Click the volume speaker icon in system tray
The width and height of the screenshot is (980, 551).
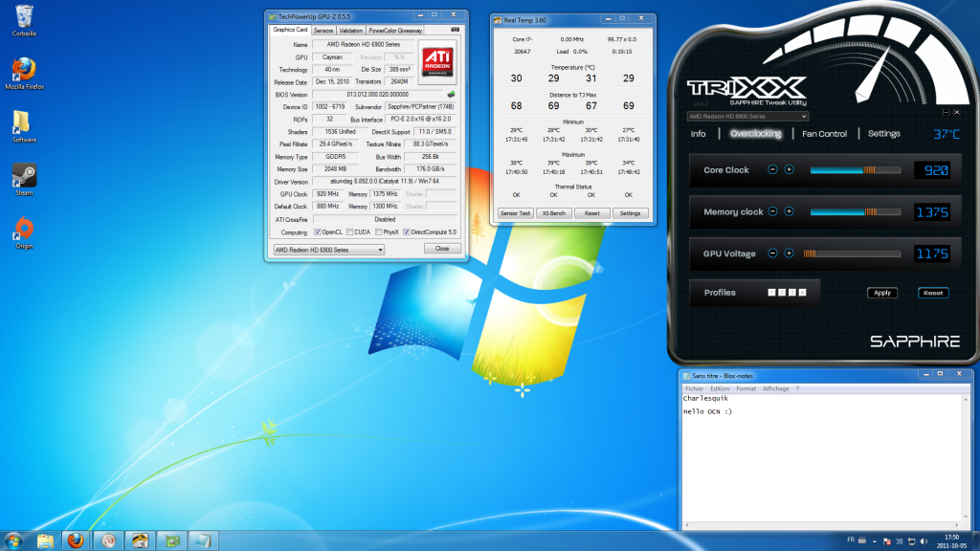click(924, 541)
